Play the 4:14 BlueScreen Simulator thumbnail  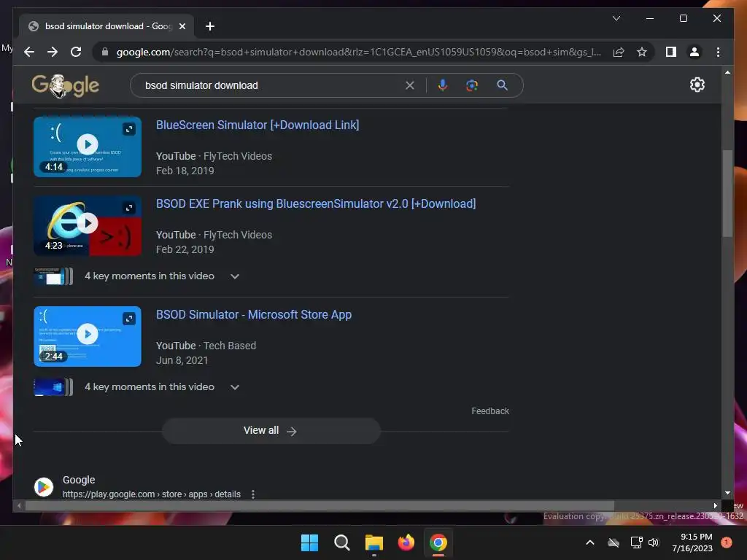(88, 144)
